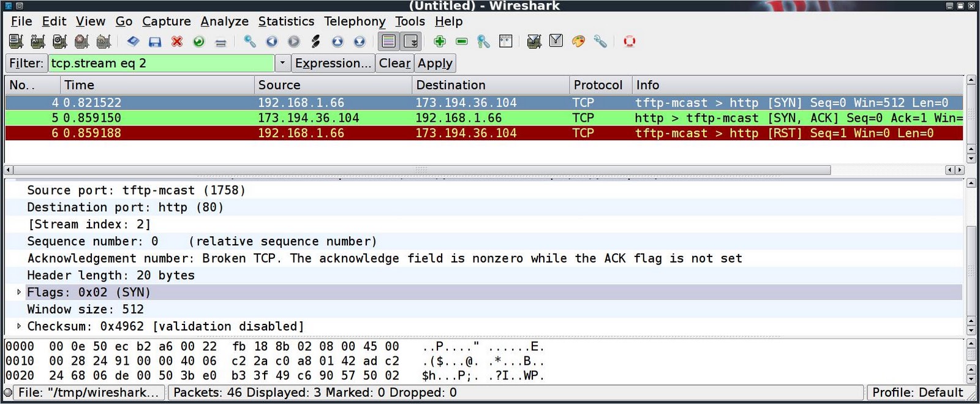980x404 pixels.
Task: Open the Help menu
Action: click(449, 21)
